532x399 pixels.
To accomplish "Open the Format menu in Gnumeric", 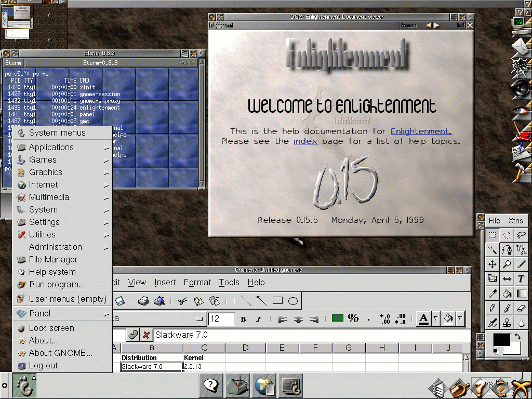I will (197, 282).
